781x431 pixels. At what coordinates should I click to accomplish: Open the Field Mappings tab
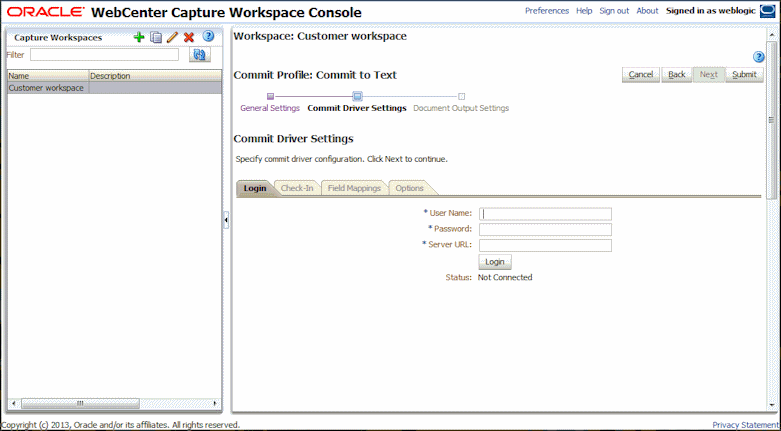354,188
